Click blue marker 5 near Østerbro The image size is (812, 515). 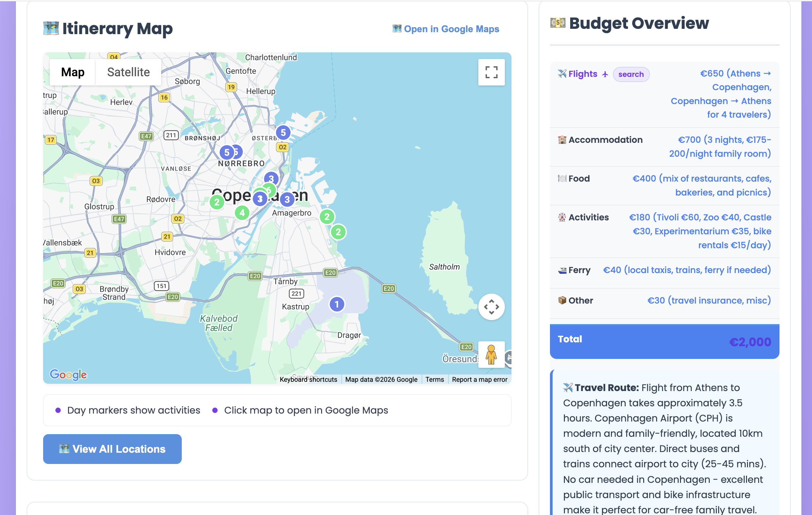[x=283, y=133]
